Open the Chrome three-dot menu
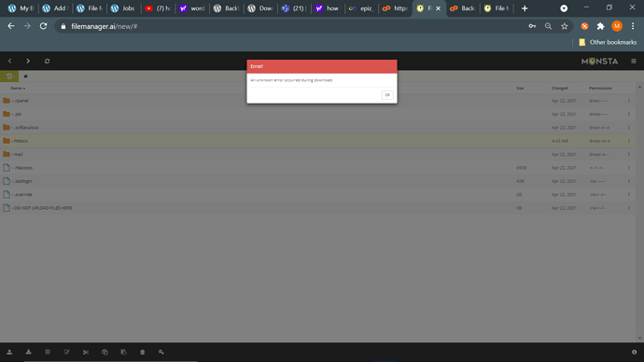 [633, 26]
